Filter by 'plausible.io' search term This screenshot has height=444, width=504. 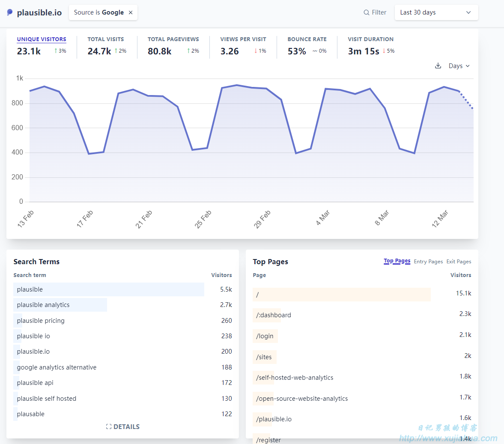(122, 352)
